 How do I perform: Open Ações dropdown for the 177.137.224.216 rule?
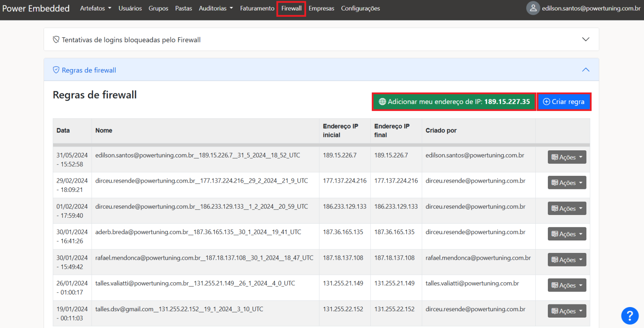tap(567, 183)
